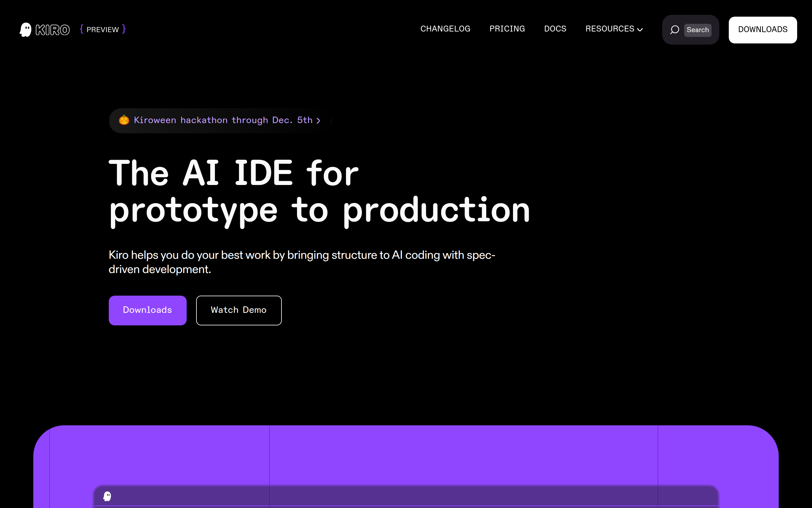Click the pumpkin emoji icon
The height and width of the screenshot is (508, 812).
pos(124,120)
